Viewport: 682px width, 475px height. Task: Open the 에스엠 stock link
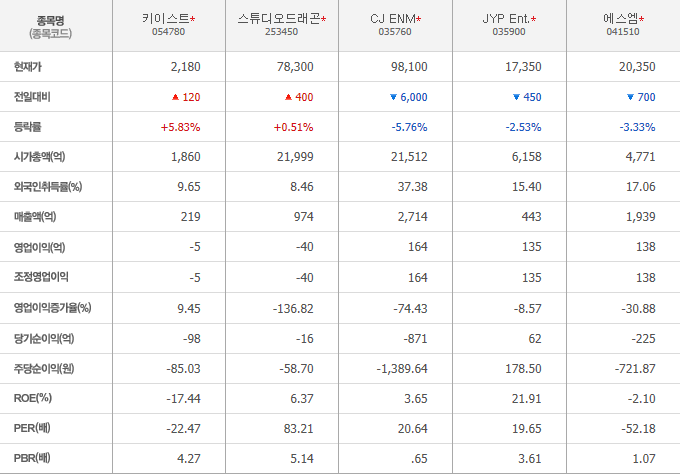point(621,19)
